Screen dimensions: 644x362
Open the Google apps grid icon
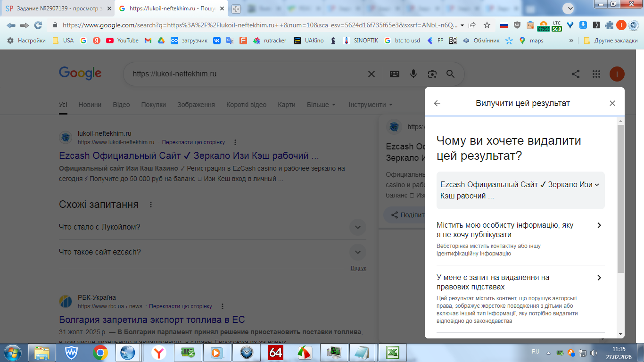pyautogui.click(x=596, y=74)
